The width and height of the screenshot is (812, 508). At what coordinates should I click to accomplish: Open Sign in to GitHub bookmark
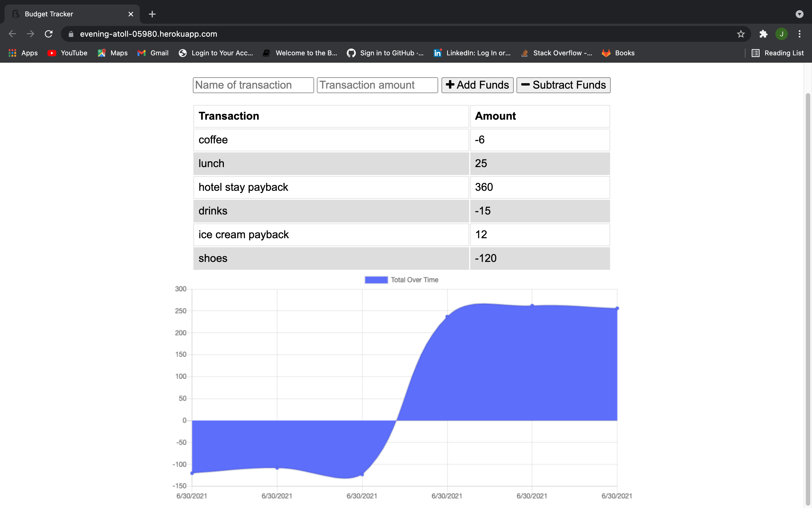click(385, 53)
